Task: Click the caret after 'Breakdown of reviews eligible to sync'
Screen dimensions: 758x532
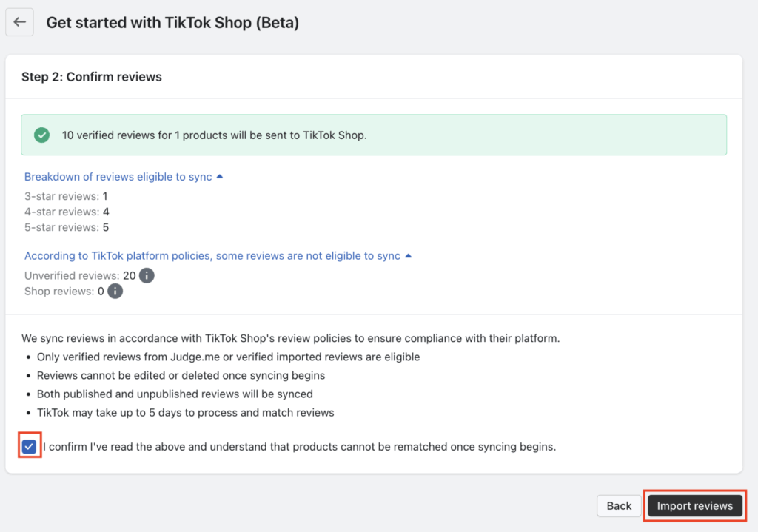Action: [x=219, y=177]
